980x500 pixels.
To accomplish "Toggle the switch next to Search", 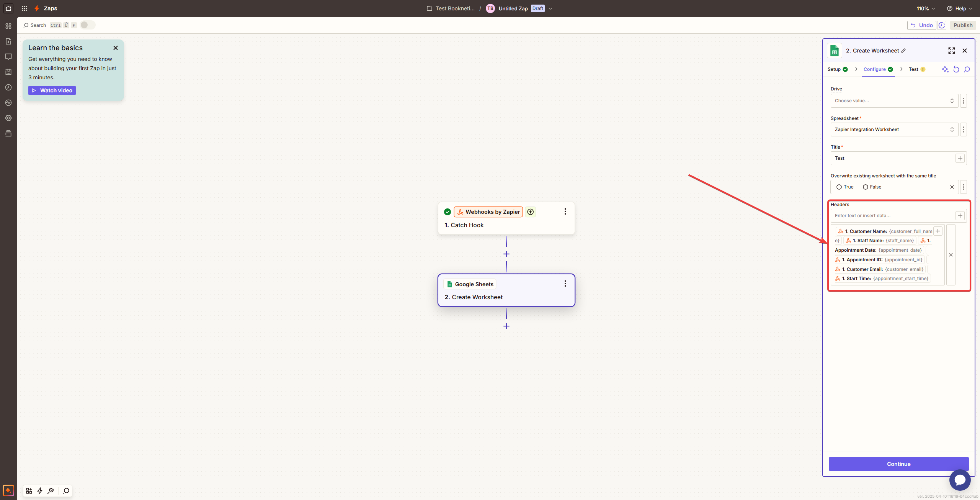I will coord(88,25).
